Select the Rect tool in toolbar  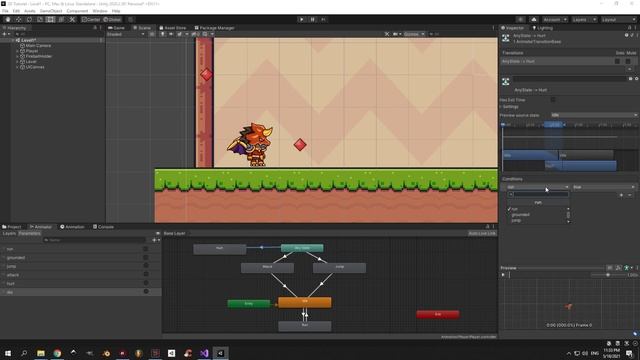point(50,19)
